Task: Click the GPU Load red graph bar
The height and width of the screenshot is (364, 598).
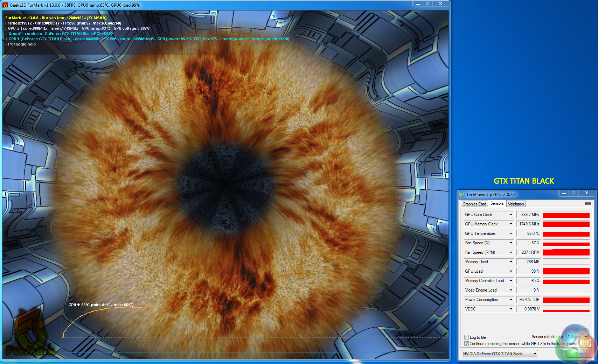Action: pos(566,271)
